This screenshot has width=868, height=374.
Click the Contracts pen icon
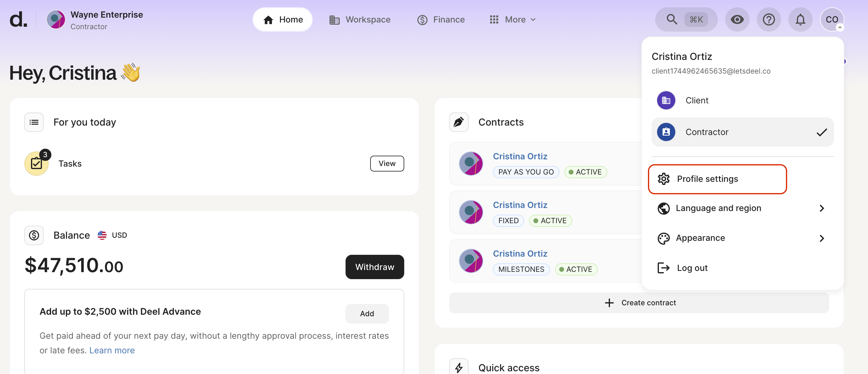(458, 122)
